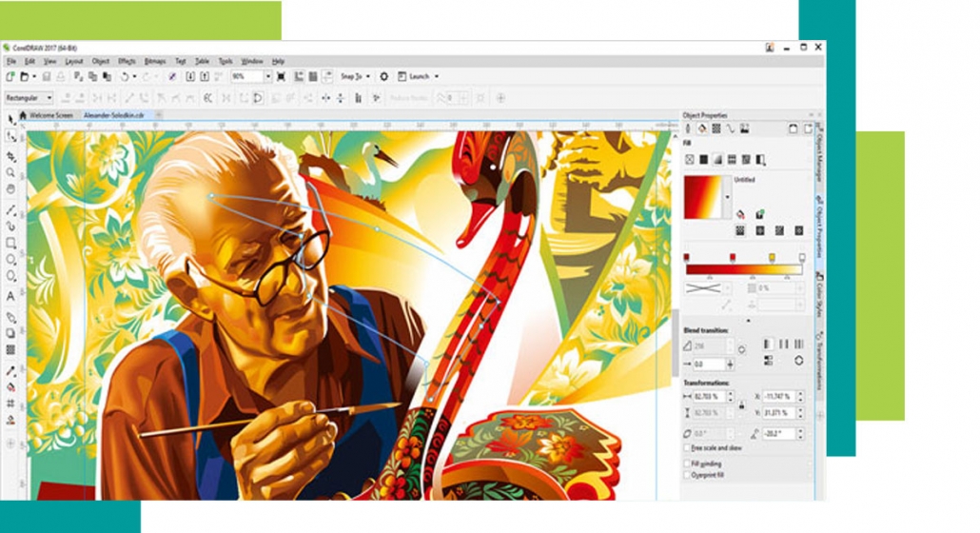Select the Interactive Fill tool
Image resolution: width=980 pixels, height=533 pixels.
point(10,387)
